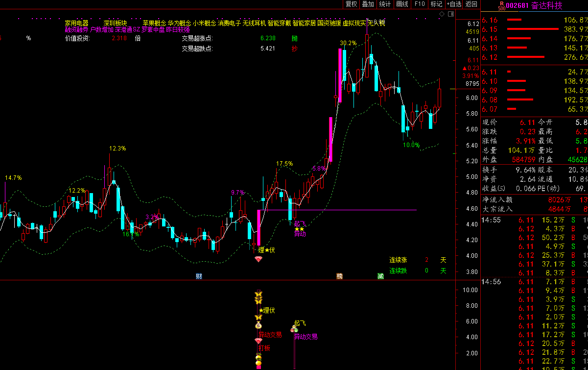This screenshot has height=370, width=588.
Task: Click the 埋★伏 signal label on main chart
Action: pos(266,250)
